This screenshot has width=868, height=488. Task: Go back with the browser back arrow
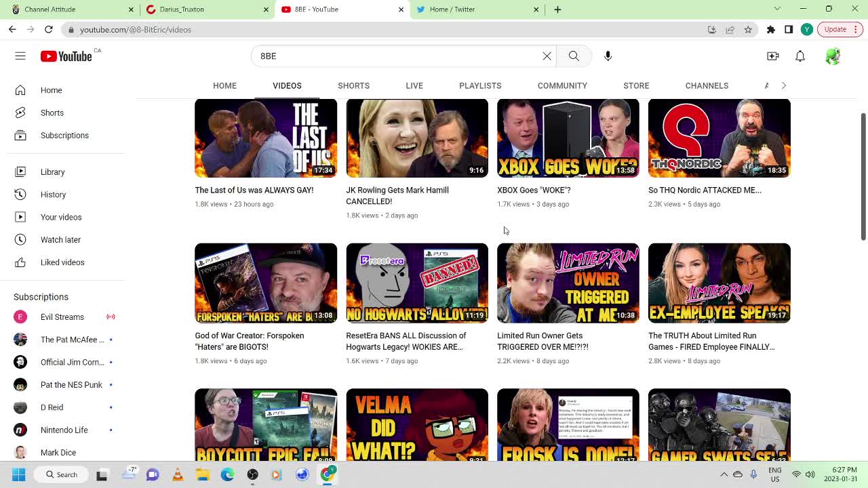(12, 30)
